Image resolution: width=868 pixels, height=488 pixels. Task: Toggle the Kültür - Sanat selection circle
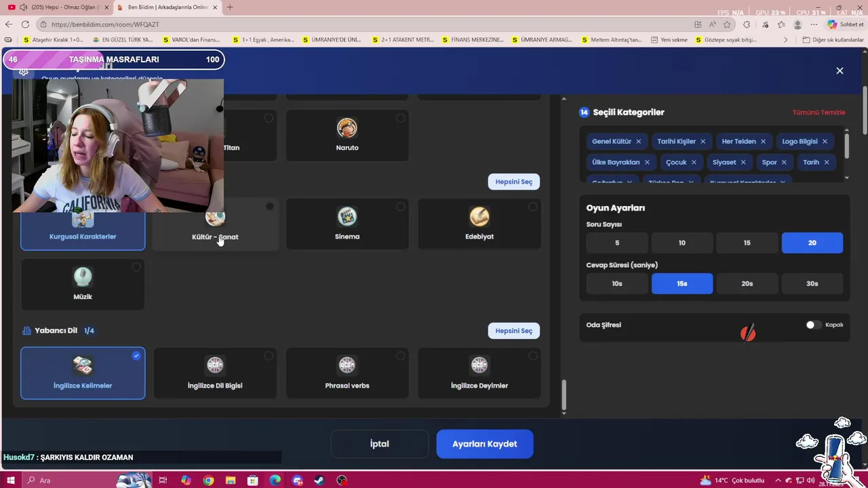click(x=270, y=206)
